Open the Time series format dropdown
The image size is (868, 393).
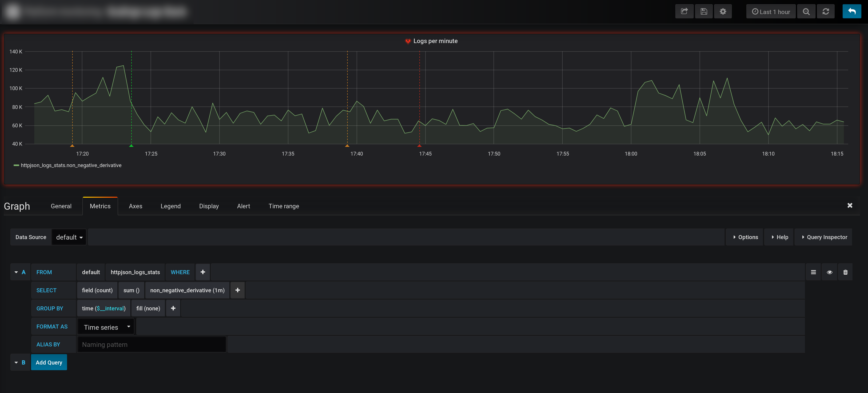coord(106,327)
